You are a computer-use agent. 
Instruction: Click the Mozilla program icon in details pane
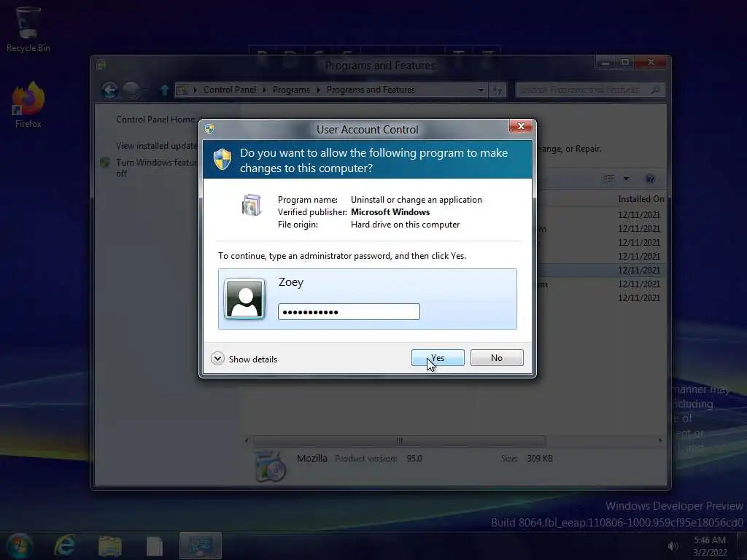(270, 466)
